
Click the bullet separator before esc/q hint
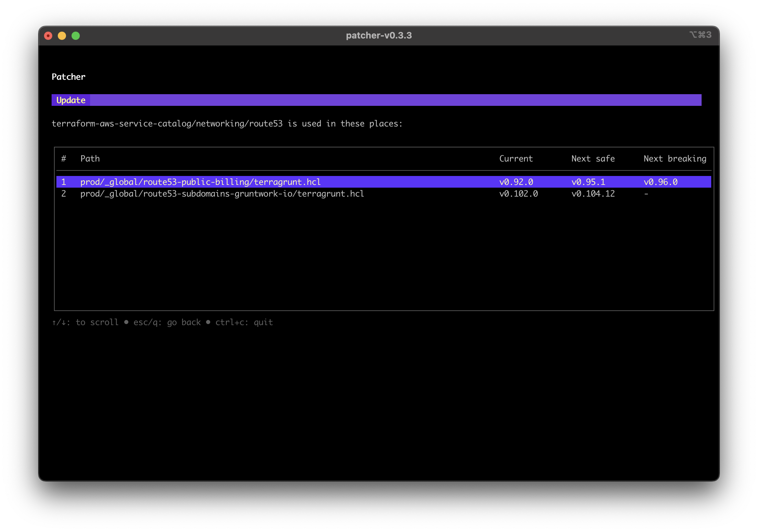pyautogui.click(x=126, y=322)
